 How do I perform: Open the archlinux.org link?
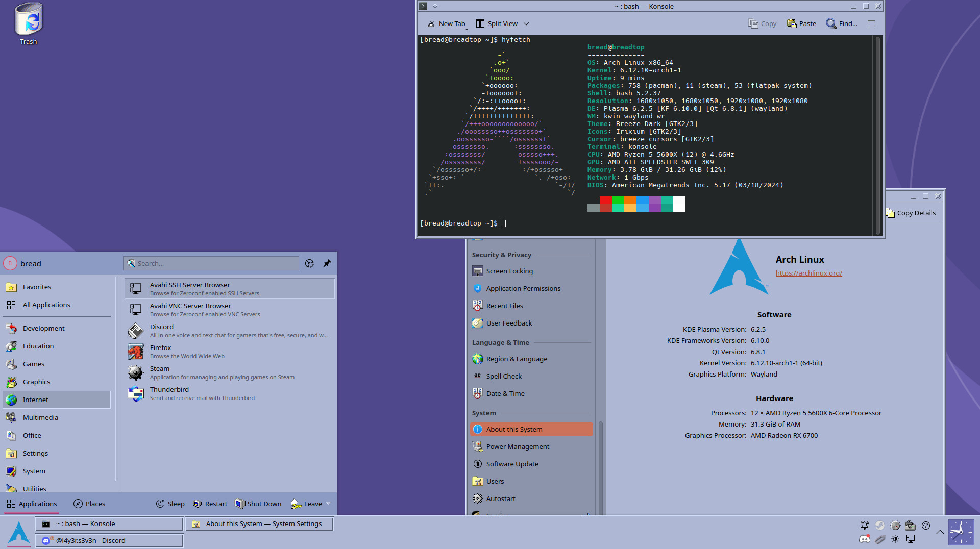(808, 273)
